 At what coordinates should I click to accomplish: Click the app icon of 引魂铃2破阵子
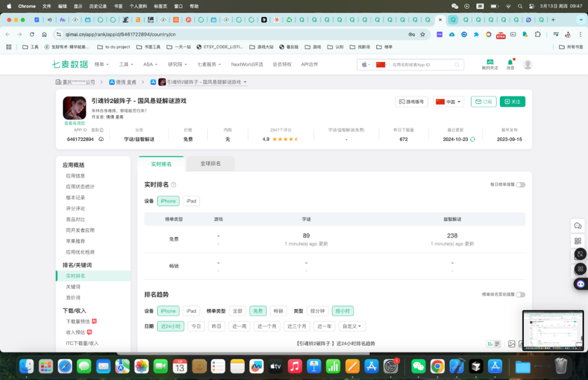(x=74, y=108)
